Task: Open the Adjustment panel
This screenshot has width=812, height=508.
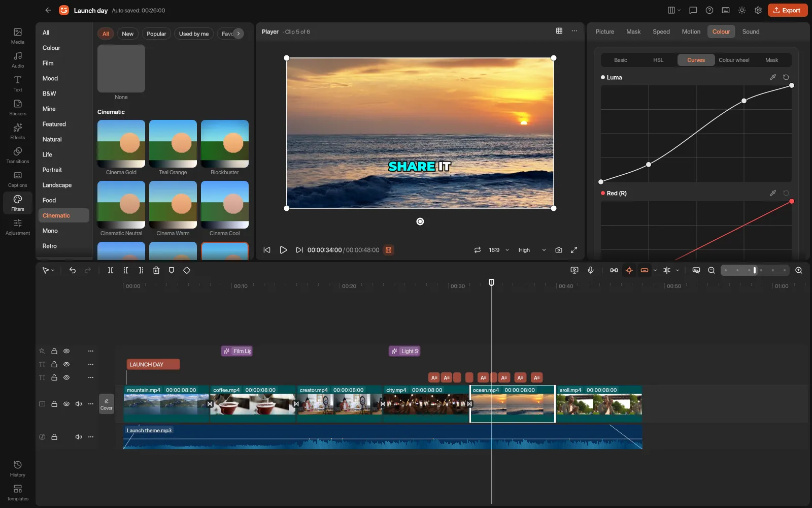Action: 18,227
